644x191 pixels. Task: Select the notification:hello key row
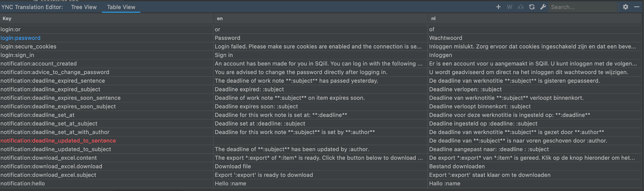pyautogui.click(x=23, y=183)
